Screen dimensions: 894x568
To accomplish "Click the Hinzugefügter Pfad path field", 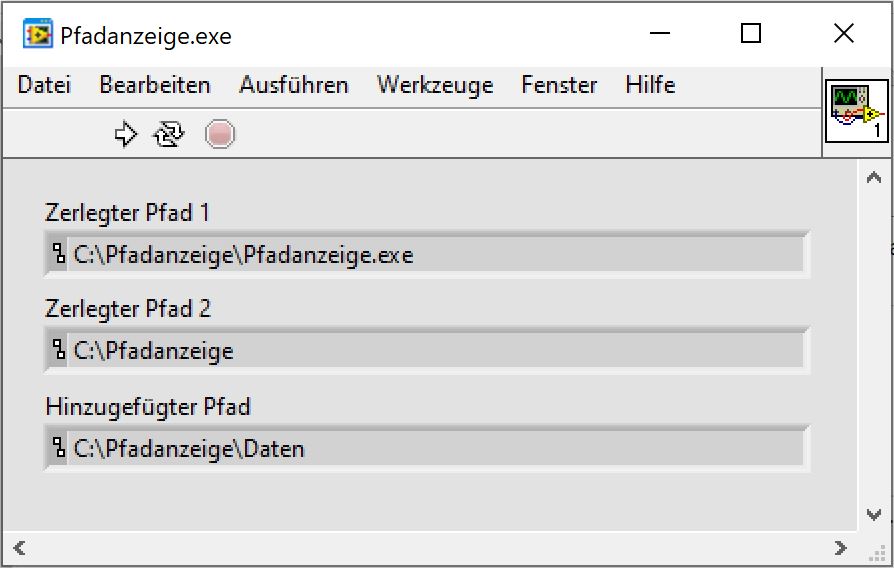I will [x=435, y=449].
